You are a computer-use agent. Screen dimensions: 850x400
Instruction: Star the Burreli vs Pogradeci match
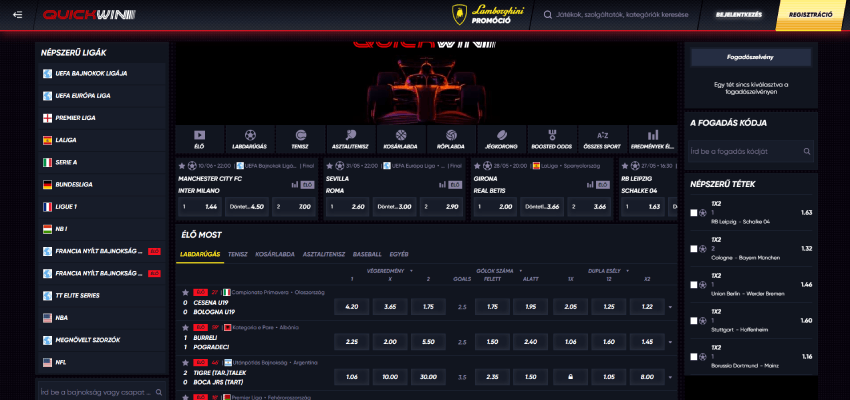tap(185, 327)
